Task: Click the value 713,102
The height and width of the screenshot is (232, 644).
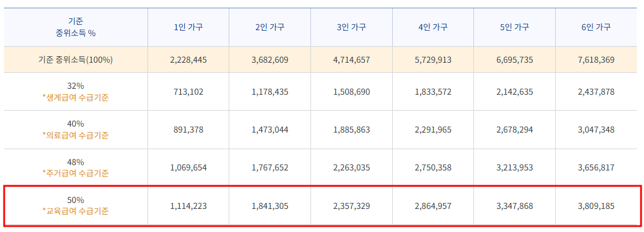Action: (x=188, y=92)
